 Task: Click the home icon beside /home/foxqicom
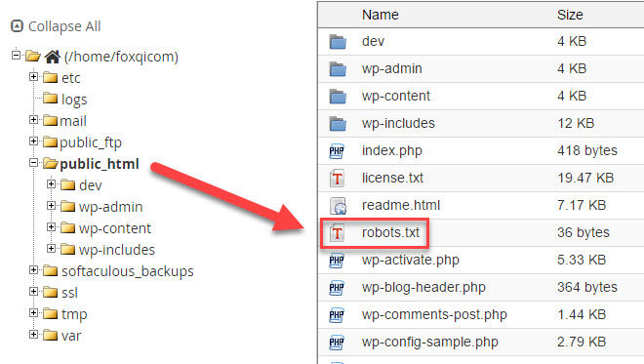(53, 57)
